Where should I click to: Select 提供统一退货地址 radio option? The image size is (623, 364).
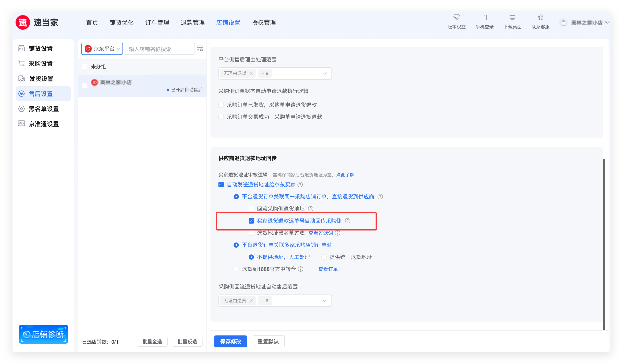(x=324, y=257)
